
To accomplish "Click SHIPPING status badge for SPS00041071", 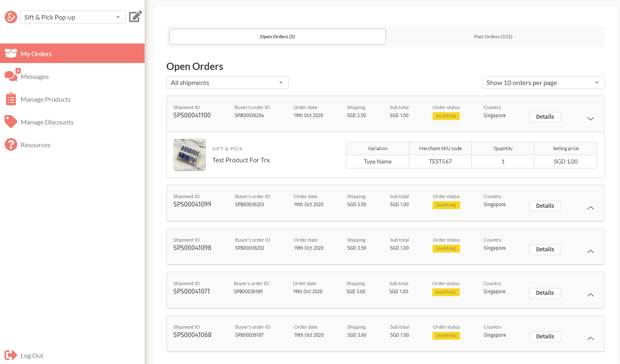I will tap(446, 292).
